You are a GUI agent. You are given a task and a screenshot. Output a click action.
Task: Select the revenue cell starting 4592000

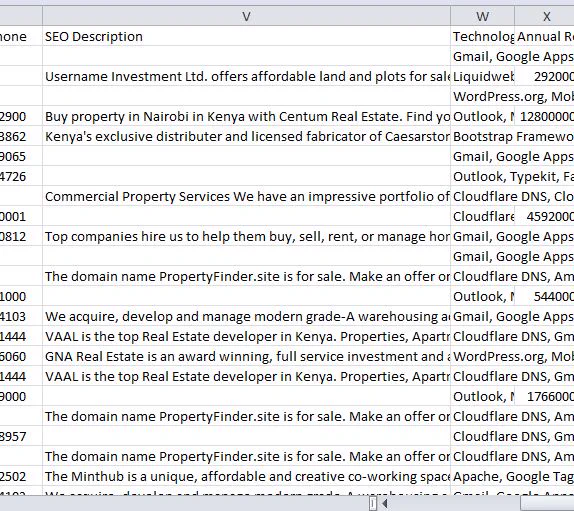tap(544, 216)
